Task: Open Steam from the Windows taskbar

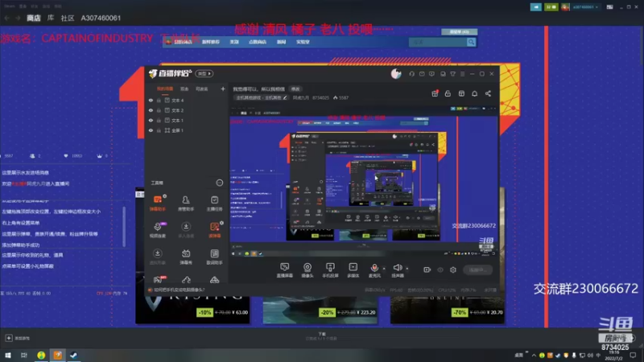Action: click(x=74, y=355)
